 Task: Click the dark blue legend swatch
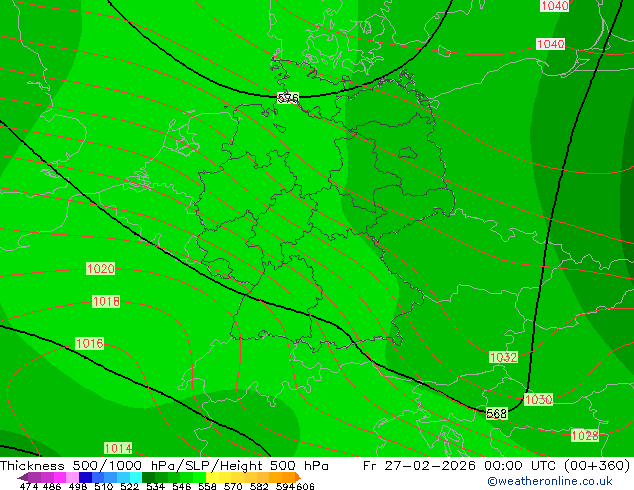(x=85, y=477)
